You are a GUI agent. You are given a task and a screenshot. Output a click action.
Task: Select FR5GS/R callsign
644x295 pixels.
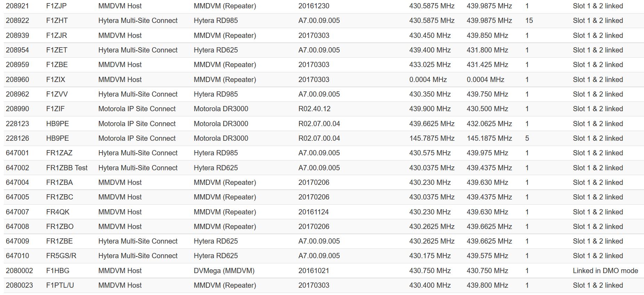pyautogui.click(x=61, y=256)
